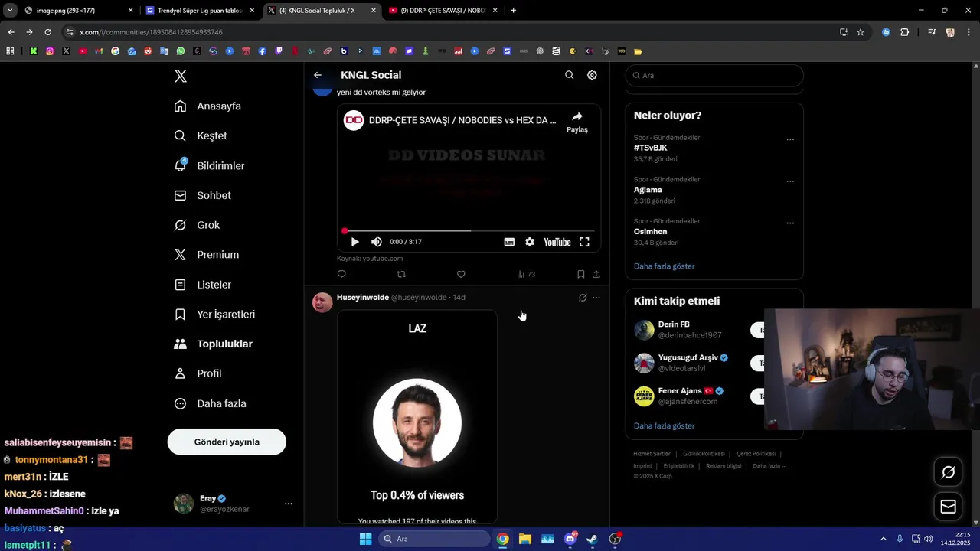The height and width of the screenshot is (551, 980).
Task: Open account options next to Eray
Action: coord(289,504)
